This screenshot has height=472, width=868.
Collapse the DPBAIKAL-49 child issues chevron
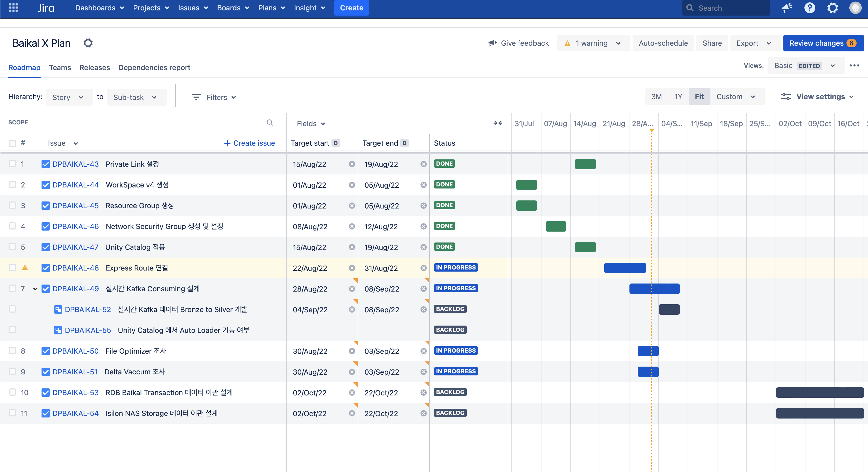click(x=35, y=289)
